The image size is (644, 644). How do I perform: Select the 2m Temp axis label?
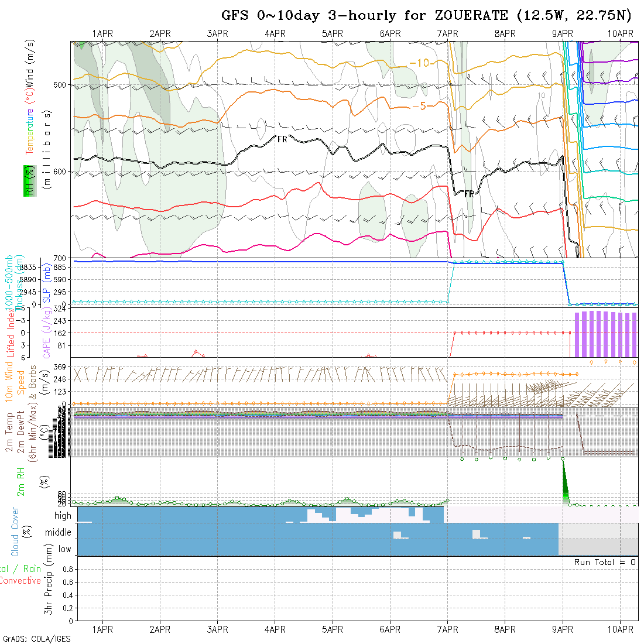point(9,432)
